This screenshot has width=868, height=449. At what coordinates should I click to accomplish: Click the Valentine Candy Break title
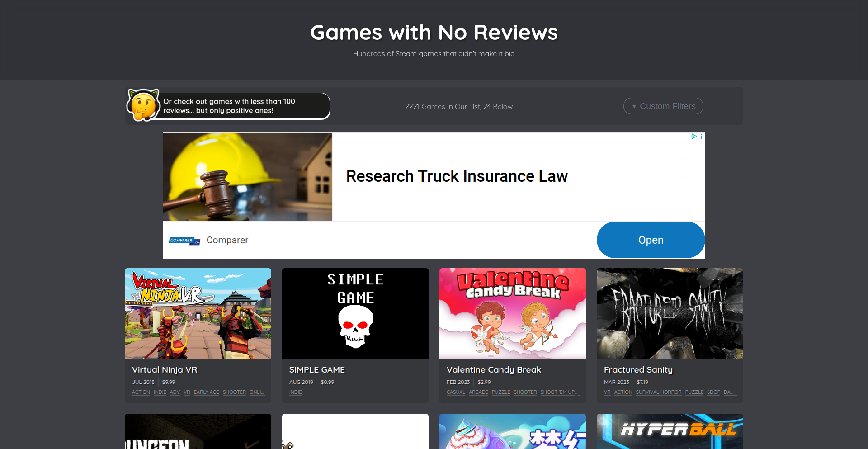point(494,369)
